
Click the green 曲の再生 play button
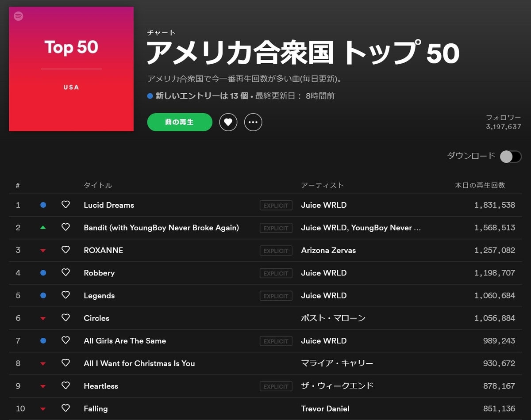(180, 122)
